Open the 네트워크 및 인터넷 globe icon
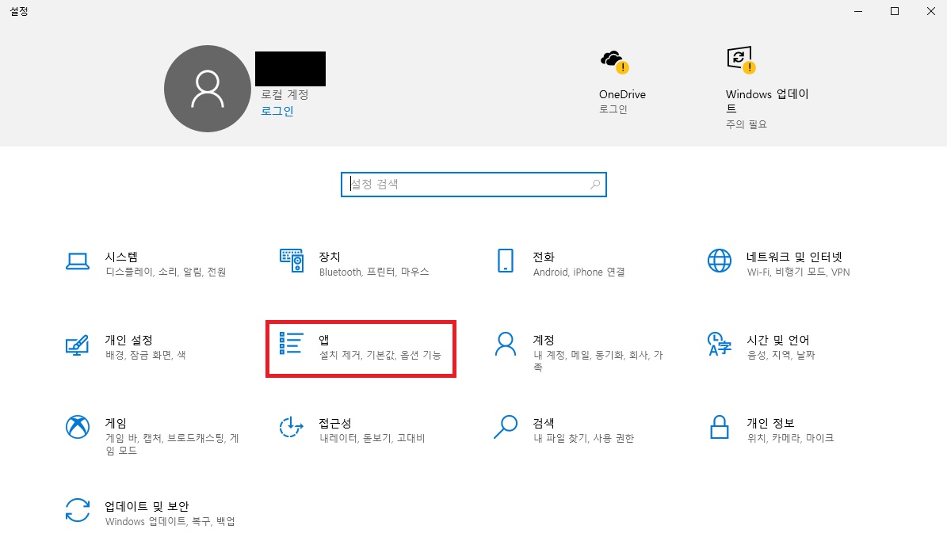 click(720, 261)
